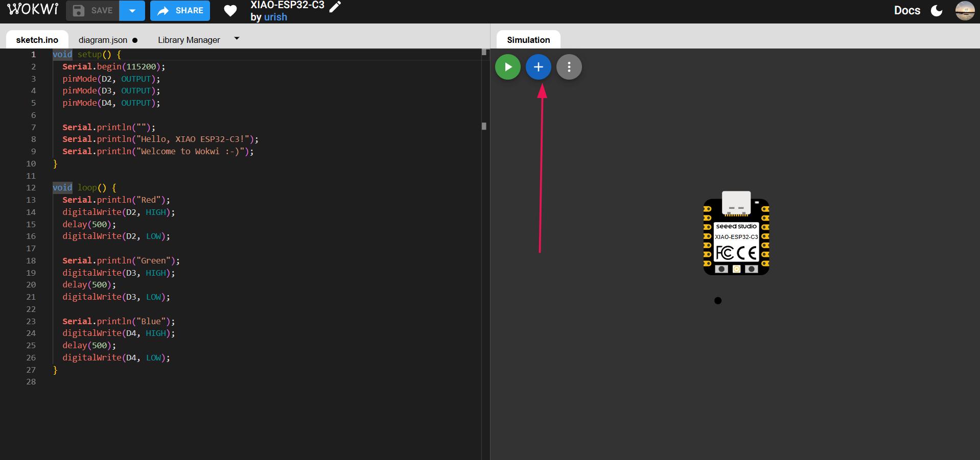Share the project with the SHARE button
Image resolution: width=980 pixels, height=460 pixels.
(180, 11)
